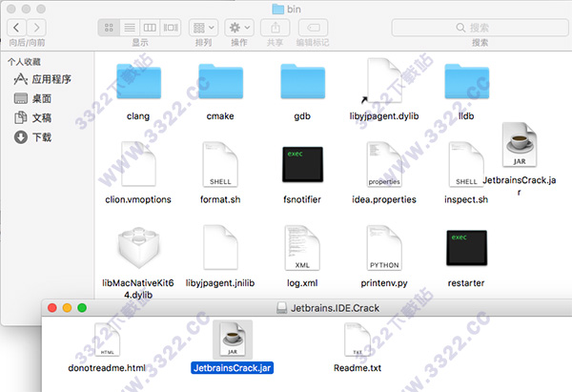Click the 'donotreadme.html' file name label

107,368
